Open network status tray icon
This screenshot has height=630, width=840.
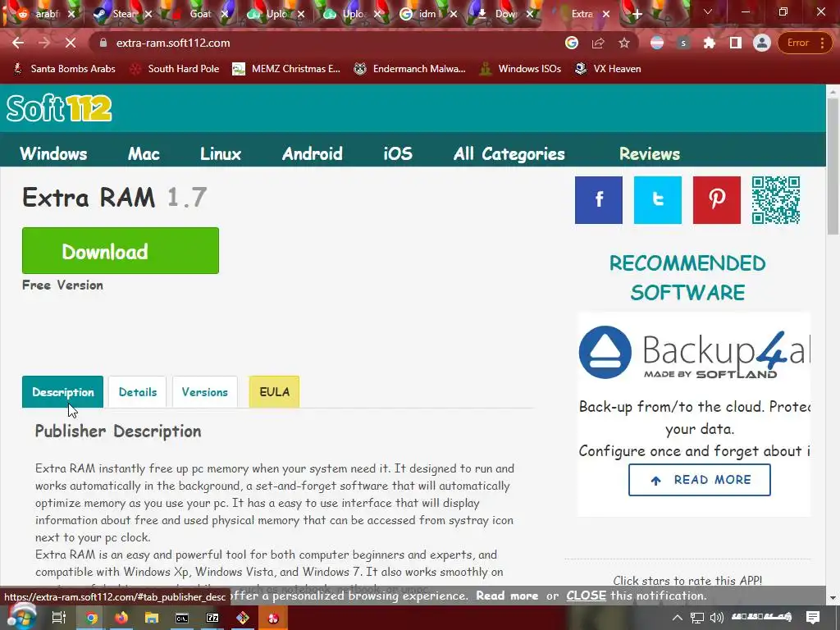tap(697, 618)
